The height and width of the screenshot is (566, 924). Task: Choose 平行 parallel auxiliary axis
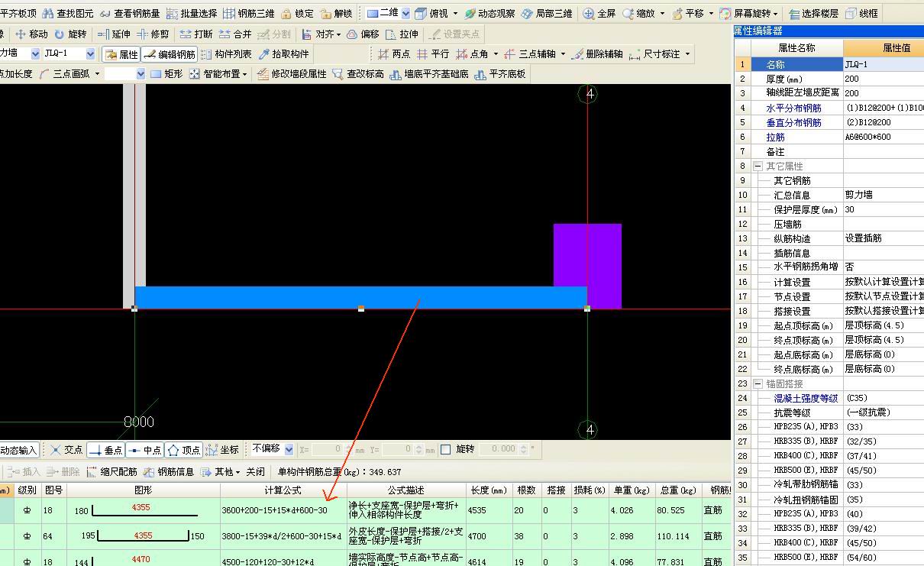click(x=433, y=54)
